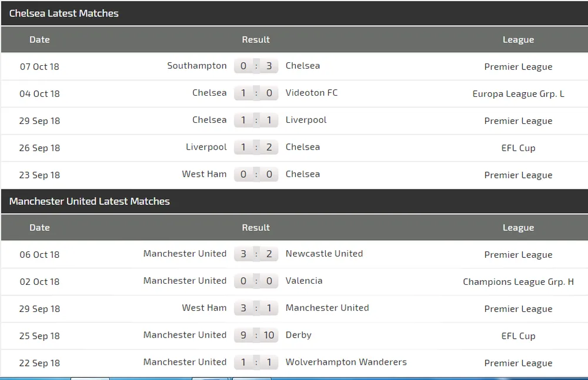Select Valencia from the 02 Oct match
Viewport: 588px width, 380px height.
click(x=304, y=281)
